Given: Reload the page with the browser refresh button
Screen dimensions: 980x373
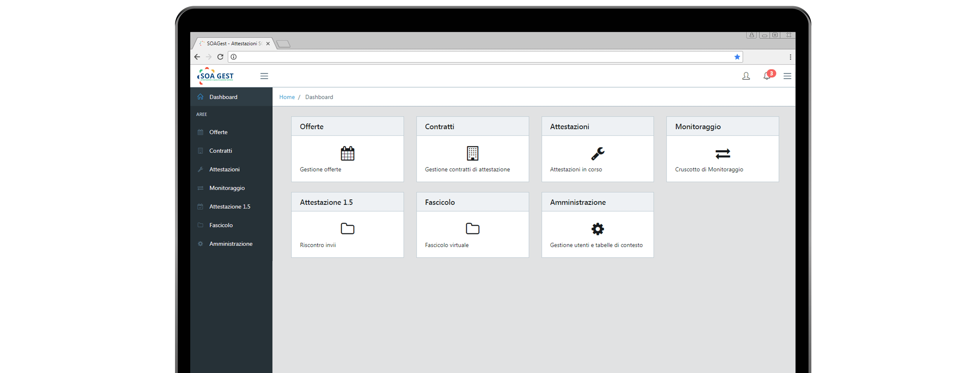Looking at the screenshot, I should (x=220, y=57).
